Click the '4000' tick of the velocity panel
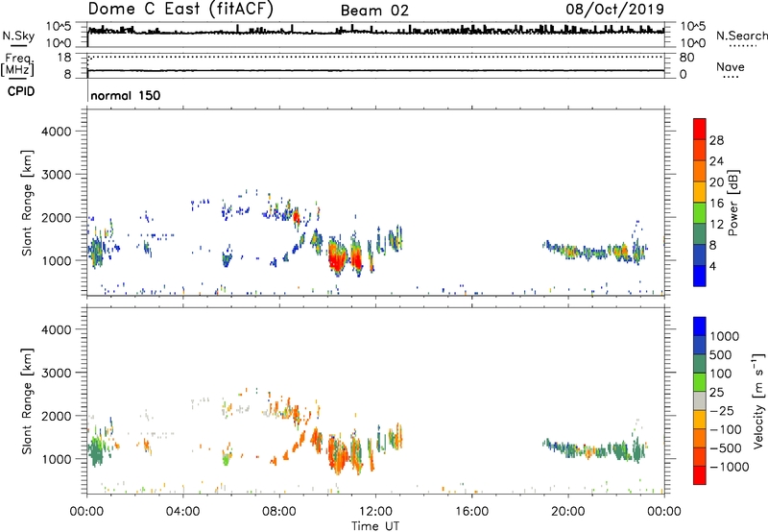This screenshot has height=532, width=768. click(56, 329)
